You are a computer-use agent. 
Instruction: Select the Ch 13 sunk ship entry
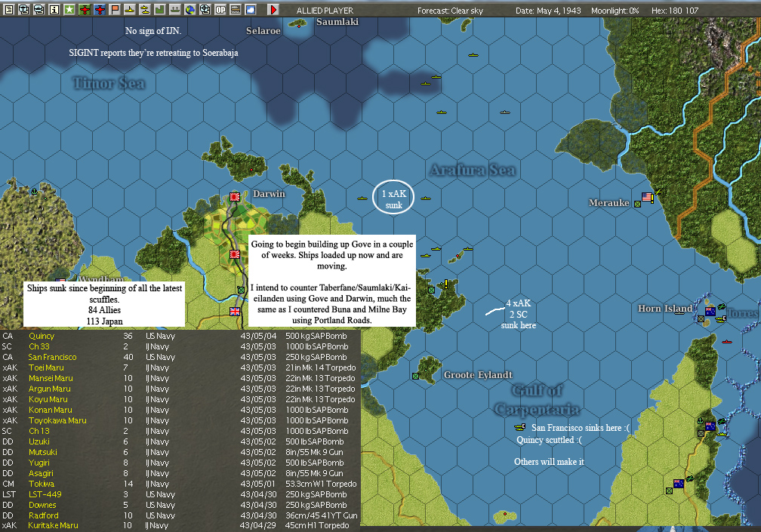pyautogui.click(x=180, y=431)
